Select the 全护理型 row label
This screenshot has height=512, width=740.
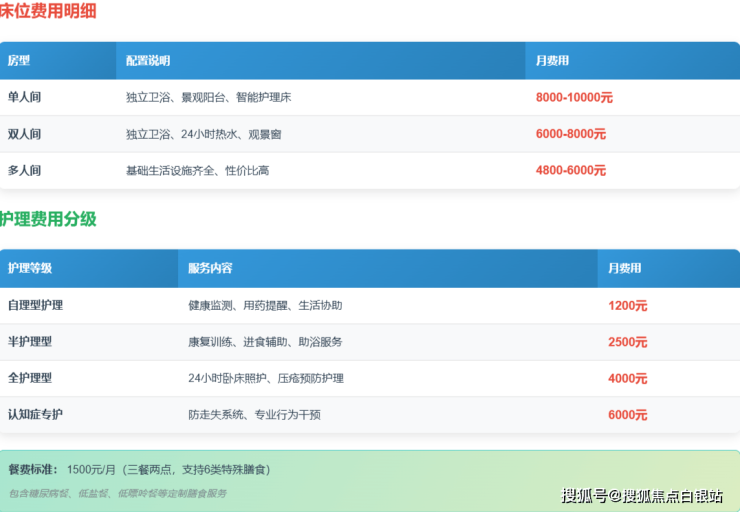30,379
